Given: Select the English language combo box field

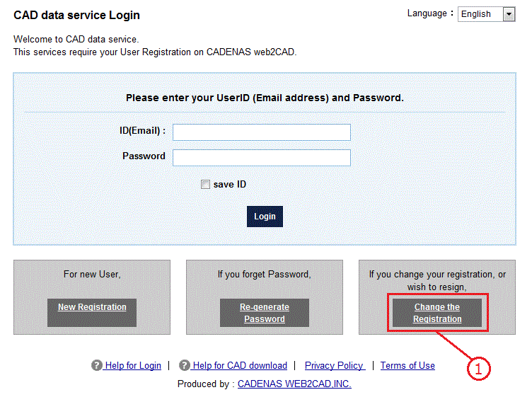Looking at the screenshot, I should pyautogui.click(x=480, y=14).
